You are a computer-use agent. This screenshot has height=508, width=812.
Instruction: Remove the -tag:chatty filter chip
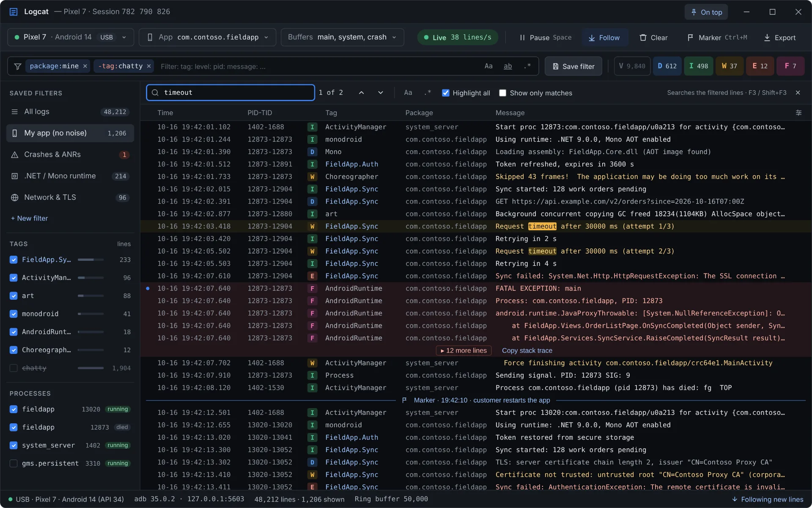point(149,66)
